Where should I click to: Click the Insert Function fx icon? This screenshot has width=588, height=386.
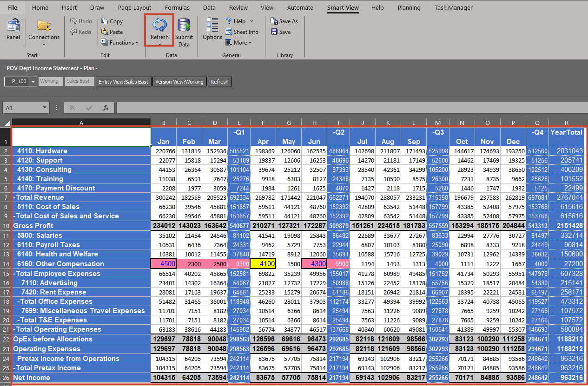coord(106,108)
